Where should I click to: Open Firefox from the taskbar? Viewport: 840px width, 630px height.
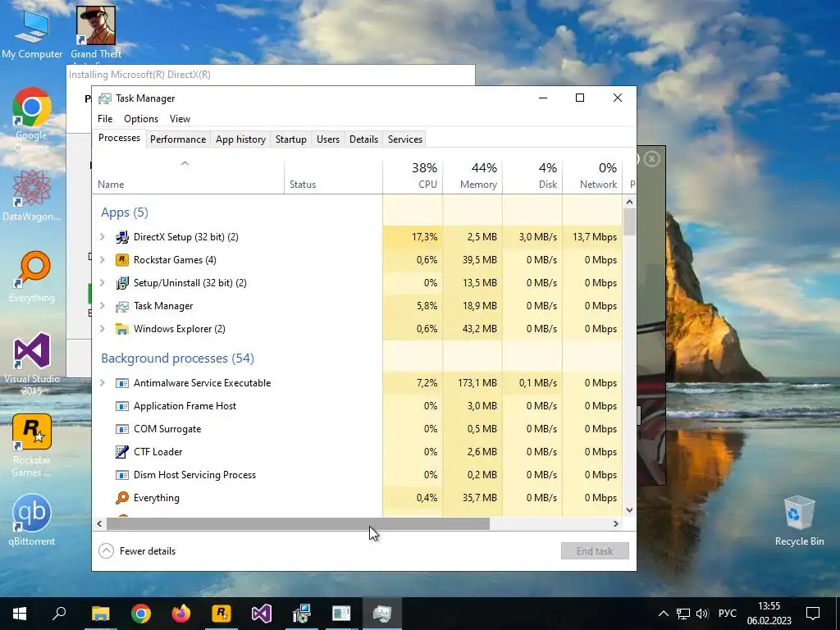[181, 614]
